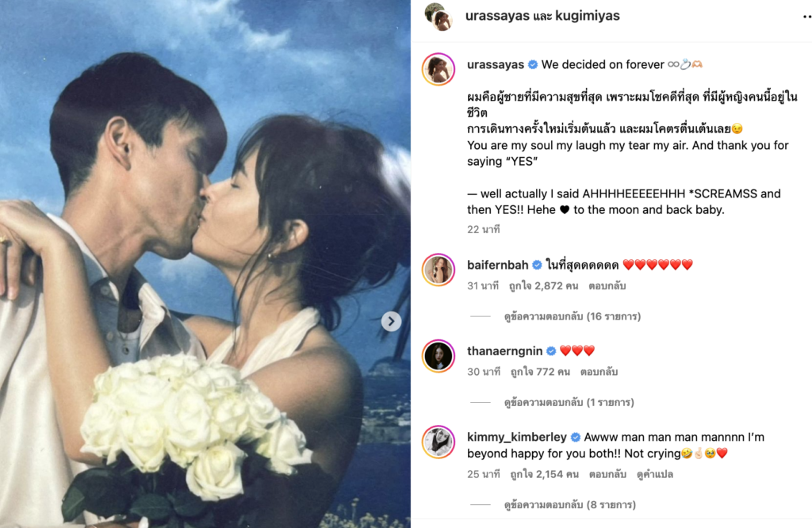Expand 8 replies under kimmy_kimberley comment
The image size is (812, 528).
click(x=569, y=505)
